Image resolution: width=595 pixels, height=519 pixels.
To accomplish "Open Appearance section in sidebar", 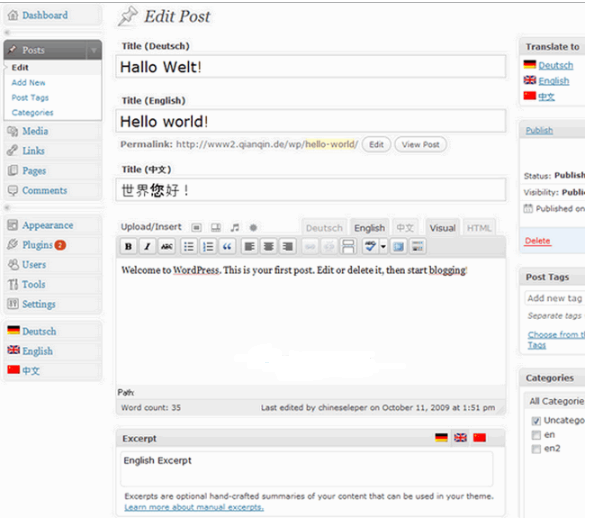I will click(47, 225).
